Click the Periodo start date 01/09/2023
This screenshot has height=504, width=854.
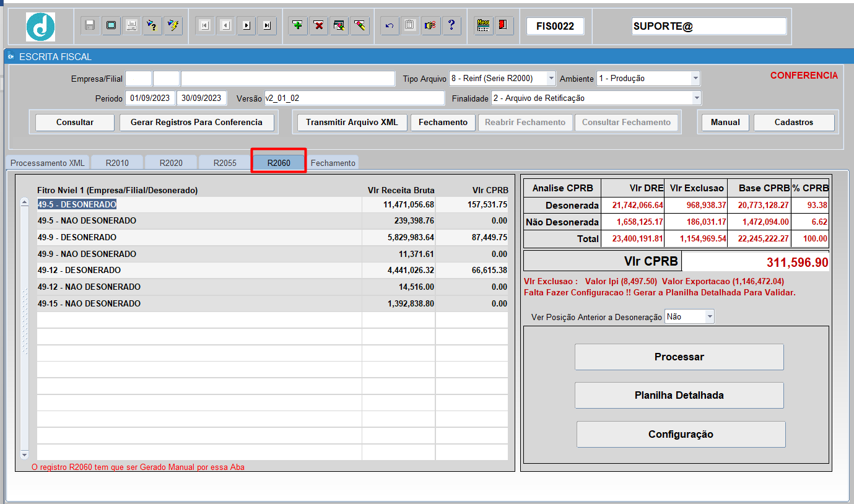point(150,98)
